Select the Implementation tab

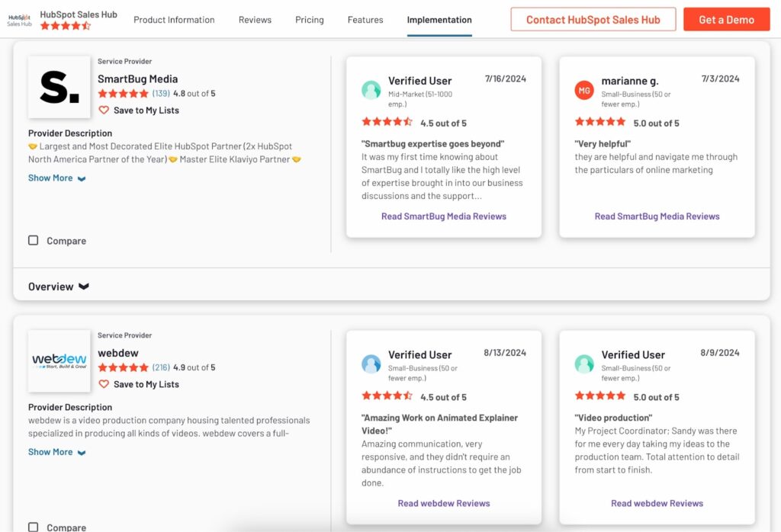(439, 20)
